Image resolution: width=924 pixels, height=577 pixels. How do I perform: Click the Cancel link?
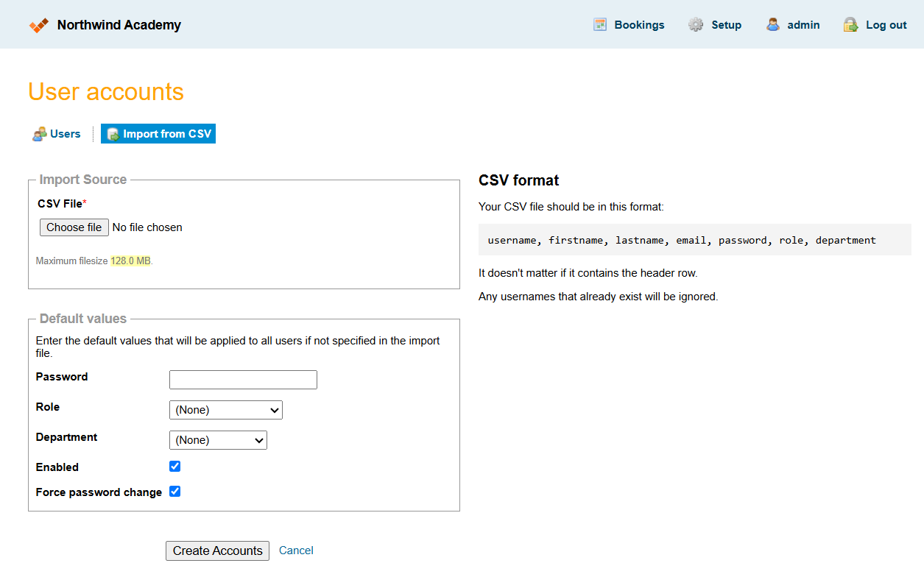coord(296,551)
